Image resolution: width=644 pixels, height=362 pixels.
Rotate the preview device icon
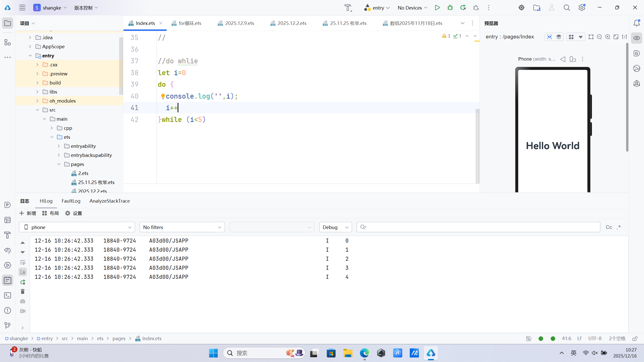click(573, 59)
